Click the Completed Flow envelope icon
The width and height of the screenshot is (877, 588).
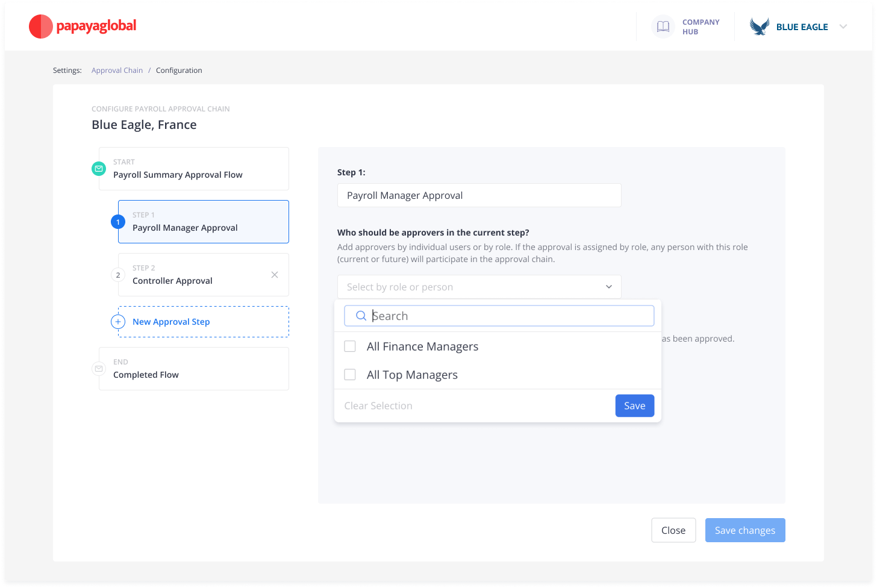coord(99,369)
